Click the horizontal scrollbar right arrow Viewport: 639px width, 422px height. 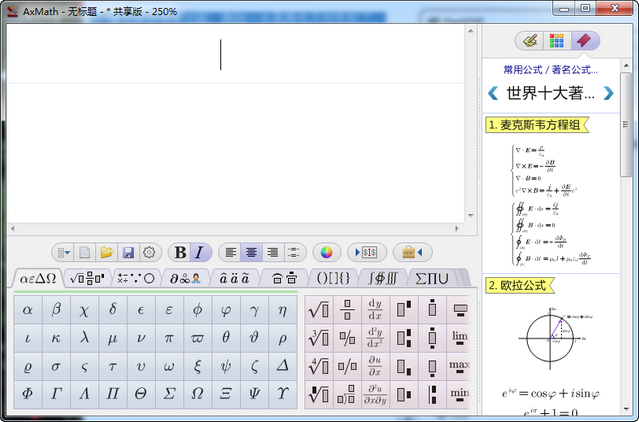457,229
